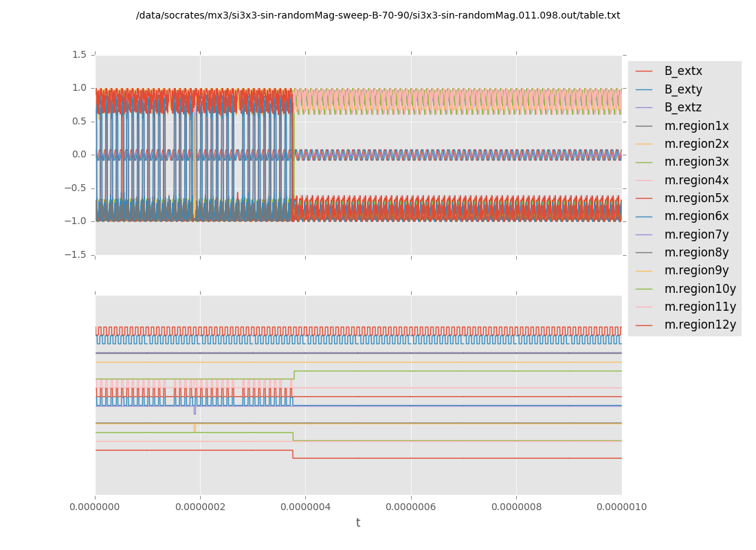Click the B_extz legend label
Image resolution: width=756 pixels, height=550 pixels.
[682, 107]
